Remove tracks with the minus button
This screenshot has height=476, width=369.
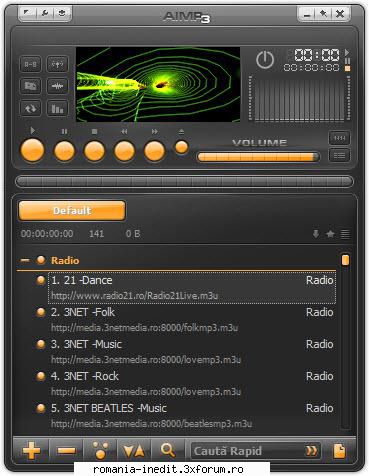(66, 451)
